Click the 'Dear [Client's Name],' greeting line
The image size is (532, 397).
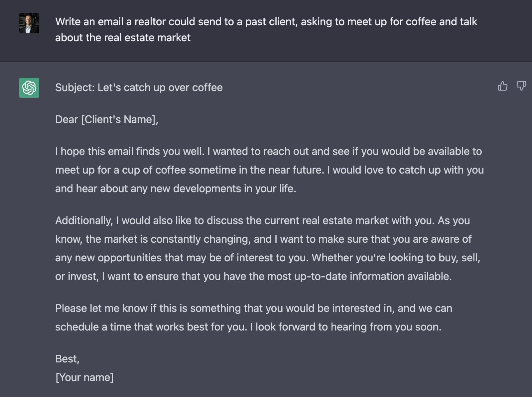click(107, 119)
